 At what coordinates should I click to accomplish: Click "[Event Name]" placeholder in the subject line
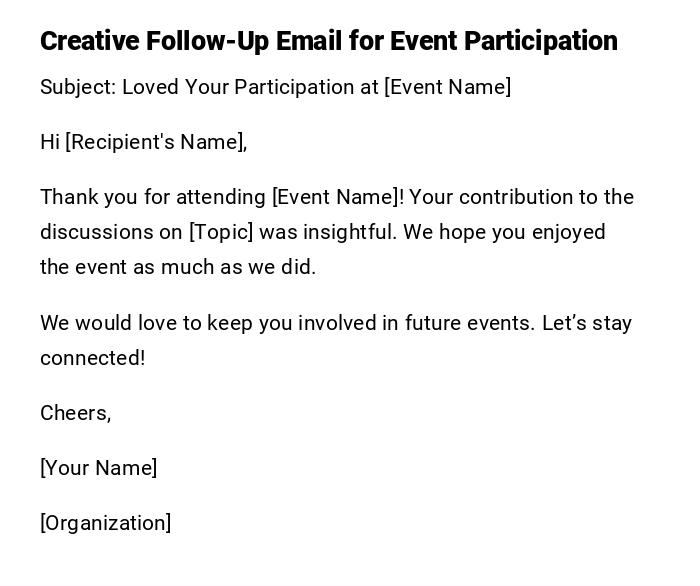click(x=447, y=87)
